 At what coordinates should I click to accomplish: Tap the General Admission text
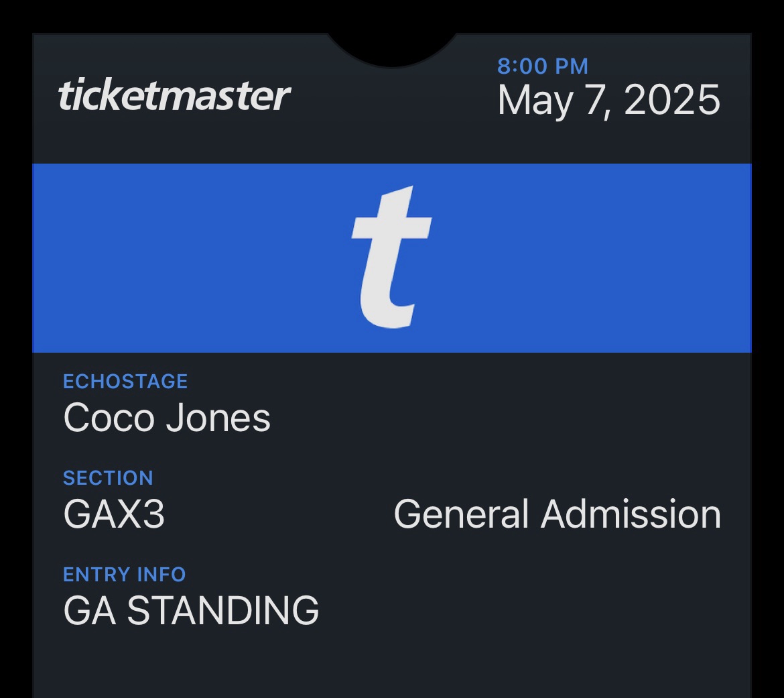(557, 514)
